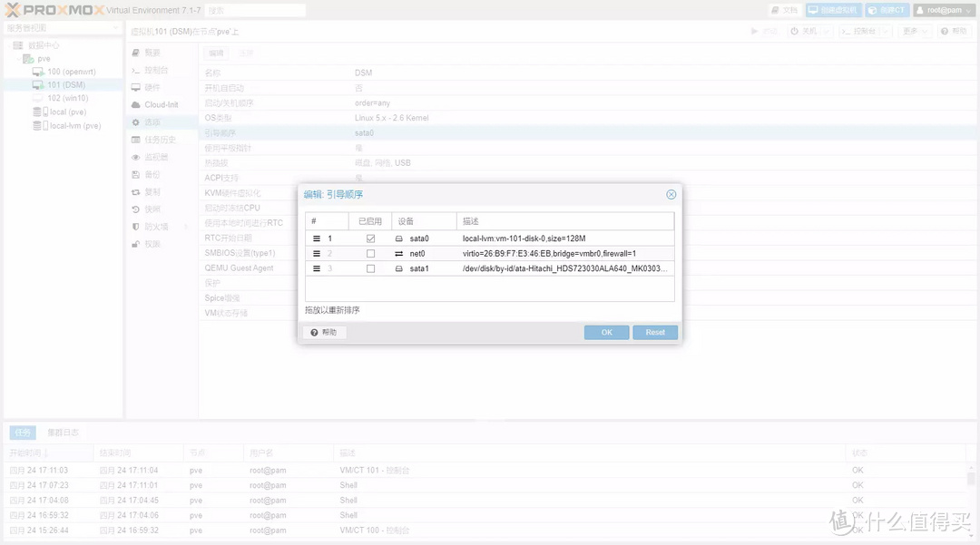Screen dimensions: 980x545
Task: Switch to the 集群日志 cluster log tab
Action: coord(64,432)
